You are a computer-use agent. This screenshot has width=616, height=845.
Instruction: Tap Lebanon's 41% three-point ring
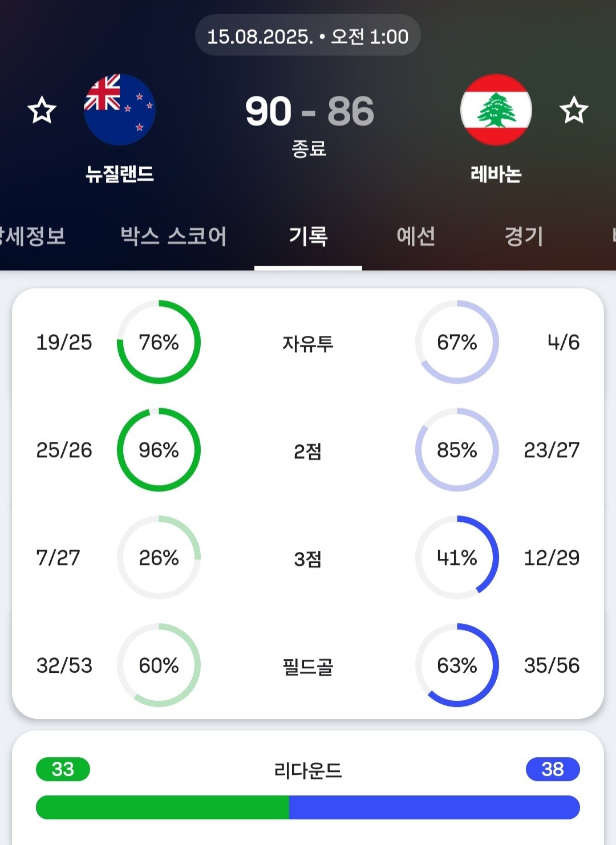(x=457, y=558)
